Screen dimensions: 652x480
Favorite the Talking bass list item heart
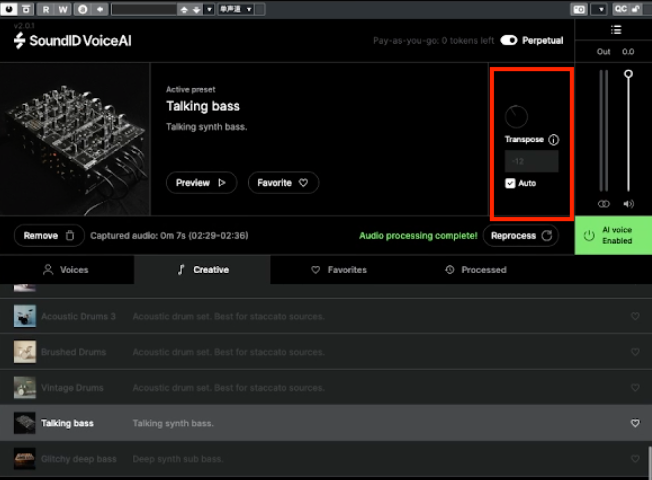click(x=635, y=423)
